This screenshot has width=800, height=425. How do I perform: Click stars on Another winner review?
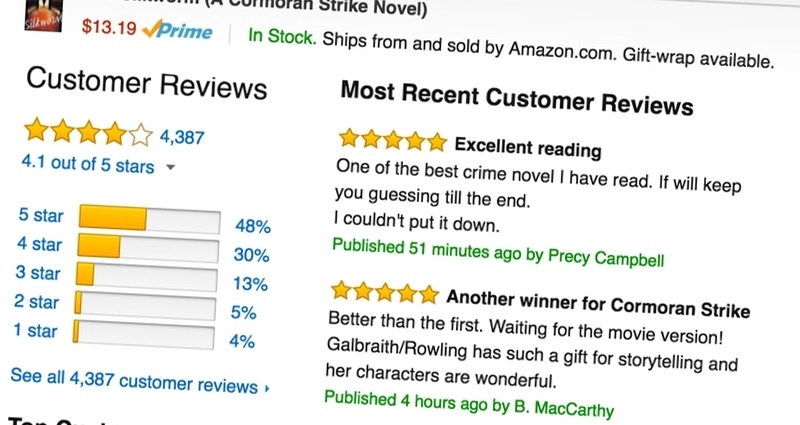pos(385,292)
